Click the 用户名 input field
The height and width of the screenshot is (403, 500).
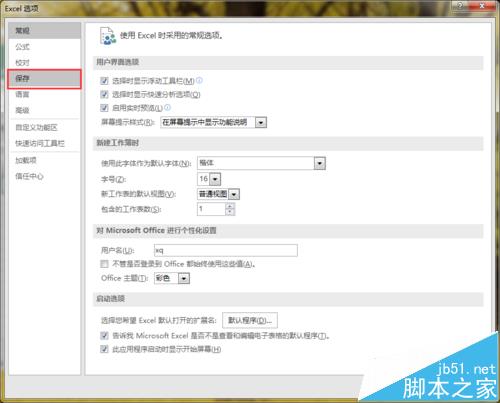pyautogui.click(x=226, y=250)
